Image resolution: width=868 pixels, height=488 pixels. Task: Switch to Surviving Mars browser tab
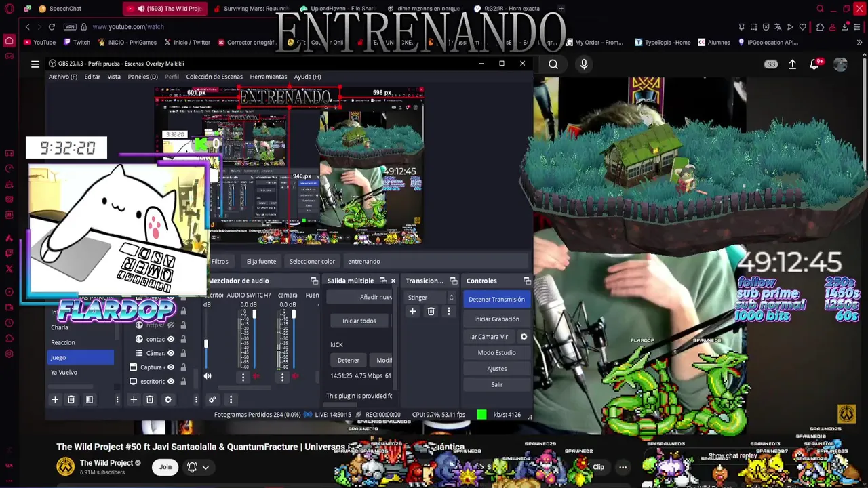click(x=251, y=9)
